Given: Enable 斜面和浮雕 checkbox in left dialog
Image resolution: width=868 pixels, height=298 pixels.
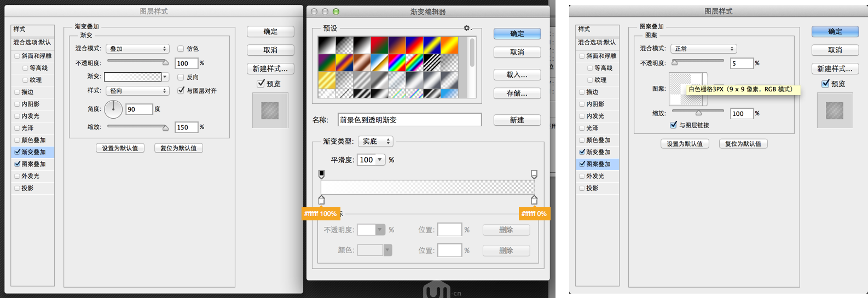Looking at the screenshot, I should pos(17,56).
